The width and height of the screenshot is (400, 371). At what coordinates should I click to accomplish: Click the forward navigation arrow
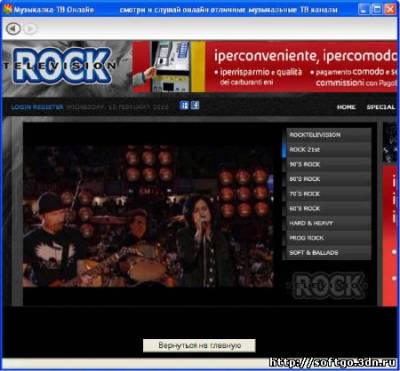point(30,29)
